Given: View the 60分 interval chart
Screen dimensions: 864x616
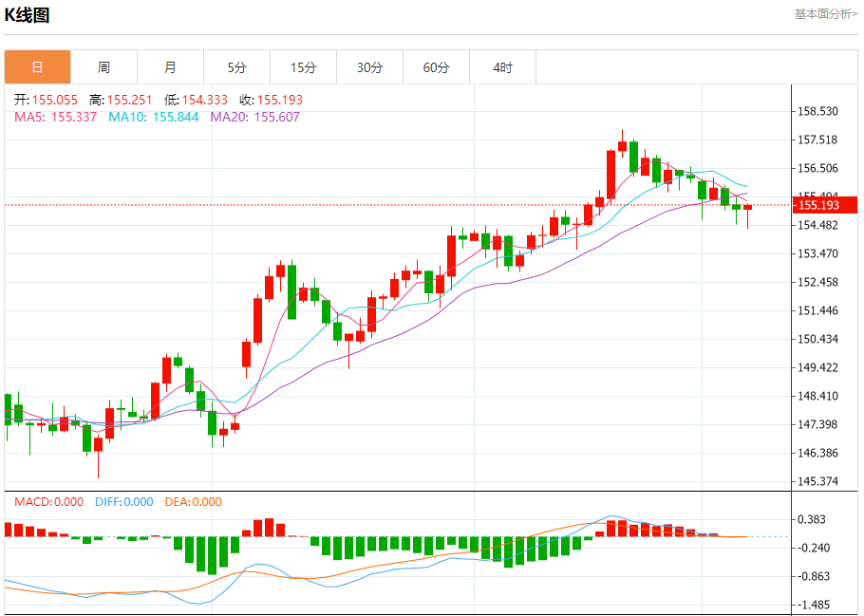Looking at the screenshot, I should 436,67.
